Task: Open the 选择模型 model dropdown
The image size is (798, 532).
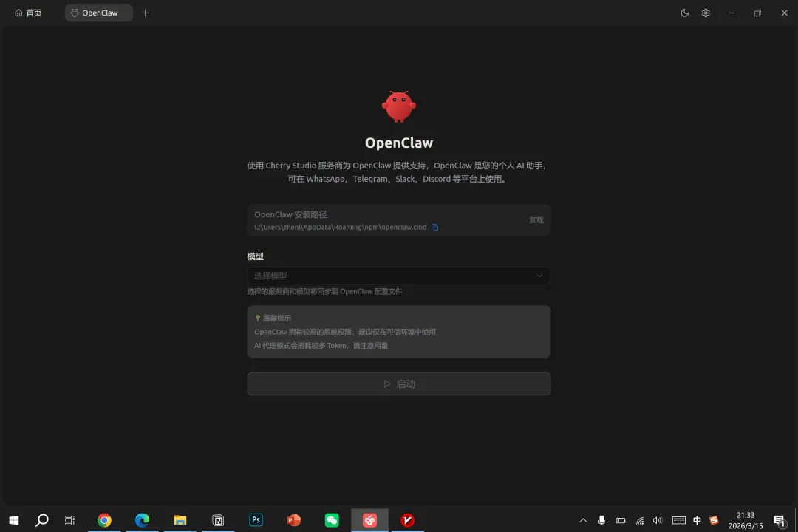Action: 398,276
